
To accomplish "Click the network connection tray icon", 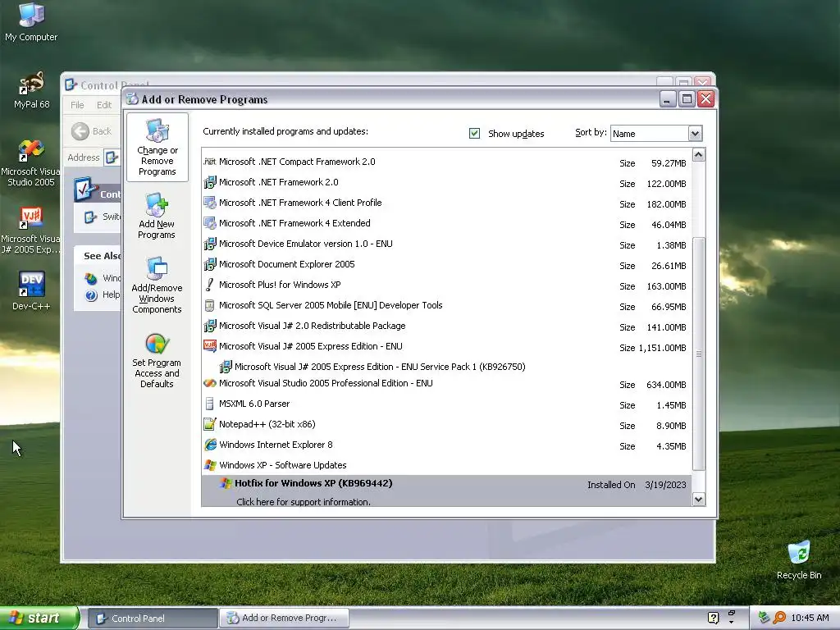I will click(764, 618).
